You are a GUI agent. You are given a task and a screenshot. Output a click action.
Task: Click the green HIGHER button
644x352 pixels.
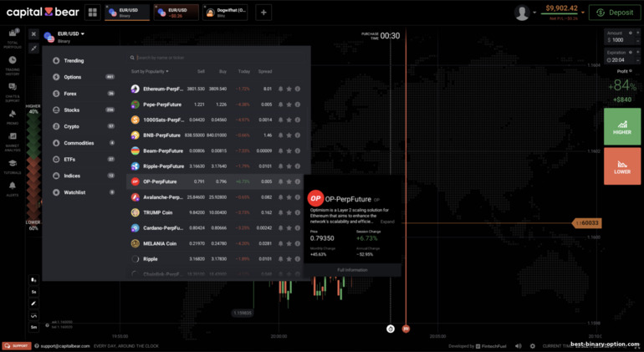[x=622, y=126]
